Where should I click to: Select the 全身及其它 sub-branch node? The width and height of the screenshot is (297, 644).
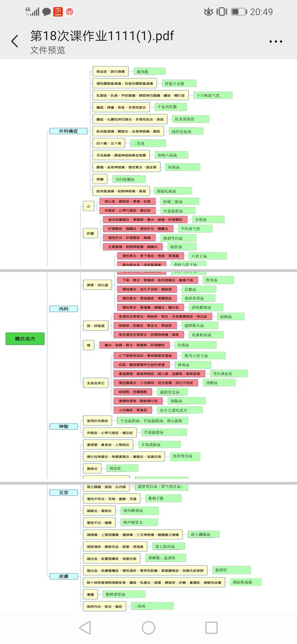96,383
